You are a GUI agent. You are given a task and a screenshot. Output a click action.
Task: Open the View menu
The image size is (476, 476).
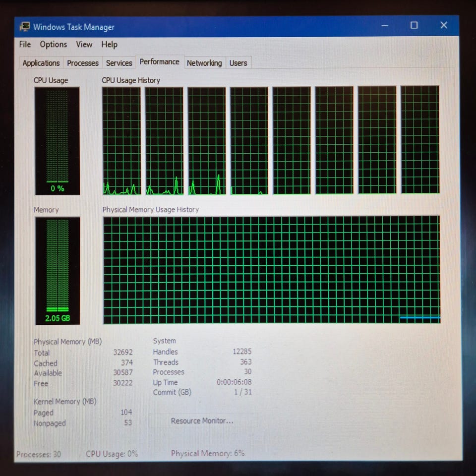tap(84, 44)
